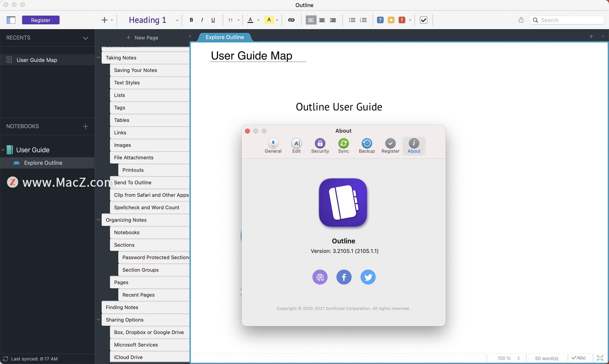
Task: Click the purple Register button
Action: (41, 20)
